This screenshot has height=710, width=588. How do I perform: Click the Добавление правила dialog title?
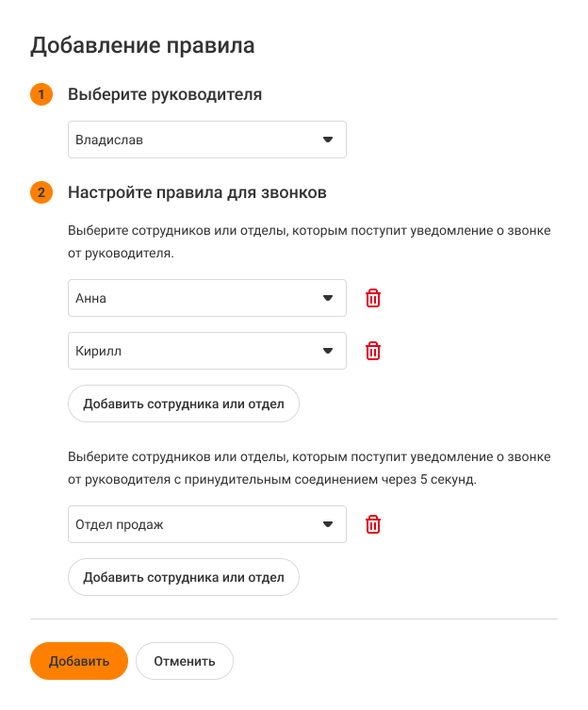pyautogui.click(x=143, y=44)
